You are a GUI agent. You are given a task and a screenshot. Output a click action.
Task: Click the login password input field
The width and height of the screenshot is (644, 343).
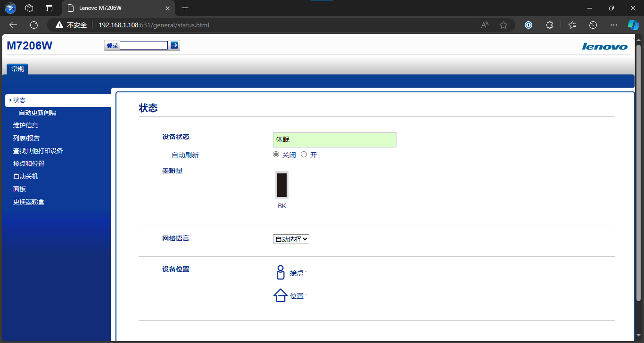pyautogui.click(x=144, y=45)
